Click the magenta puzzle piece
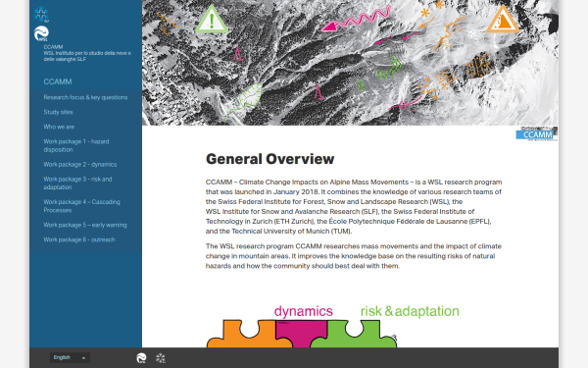 click(x=301, y=333)
